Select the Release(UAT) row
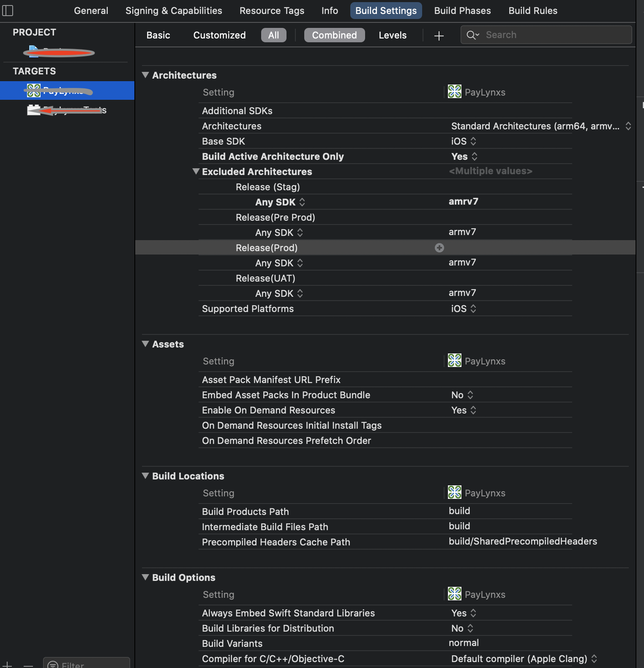 click(385, 278)
